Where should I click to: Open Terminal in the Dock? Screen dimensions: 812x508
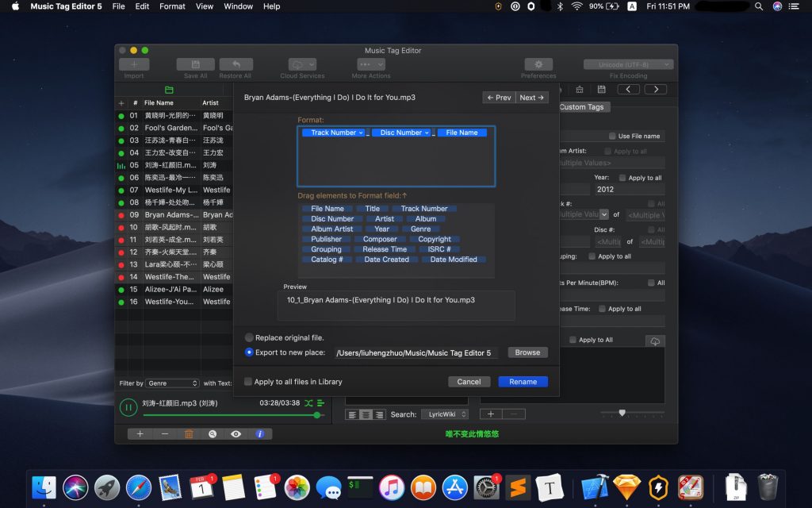click(x=360, y=487)
